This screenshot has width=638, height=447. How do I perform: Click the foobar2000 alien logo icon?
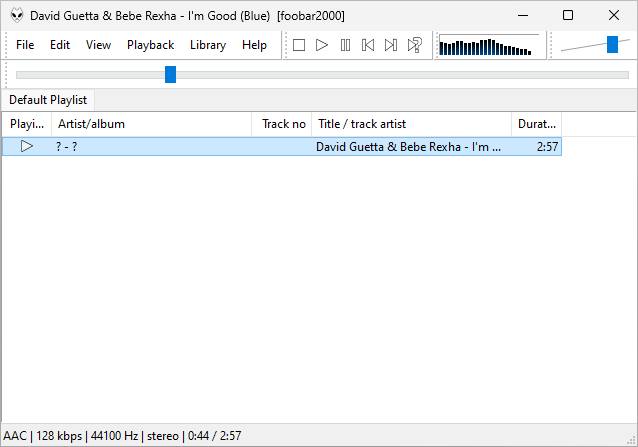[x=17, y=15]
